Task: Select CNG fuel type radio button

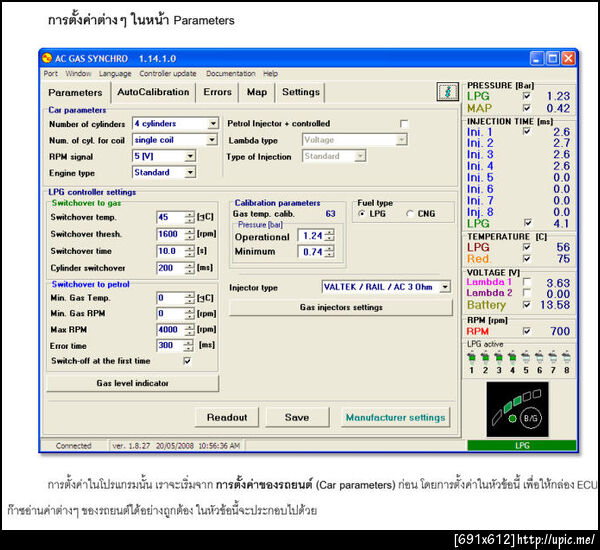Action: click(x=410, y=214)
